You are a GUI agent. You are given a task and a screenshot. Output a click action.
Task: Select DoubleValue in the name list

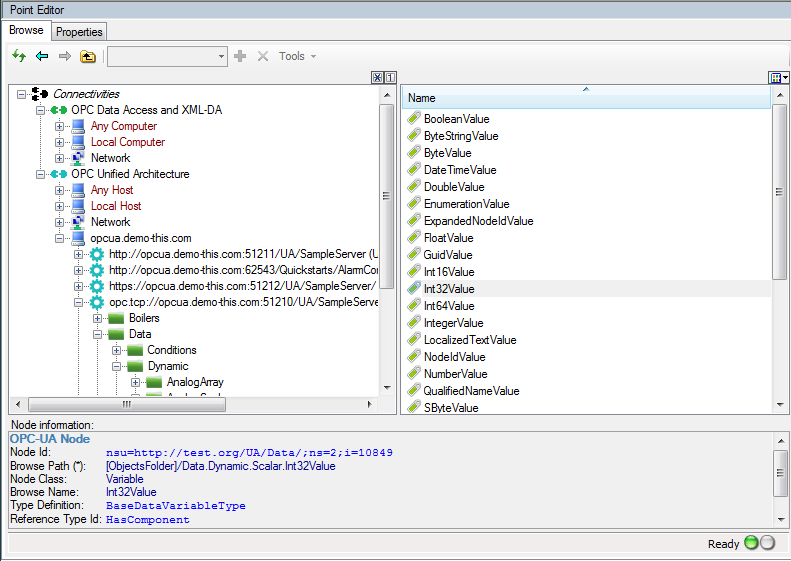tap(453, 187)
